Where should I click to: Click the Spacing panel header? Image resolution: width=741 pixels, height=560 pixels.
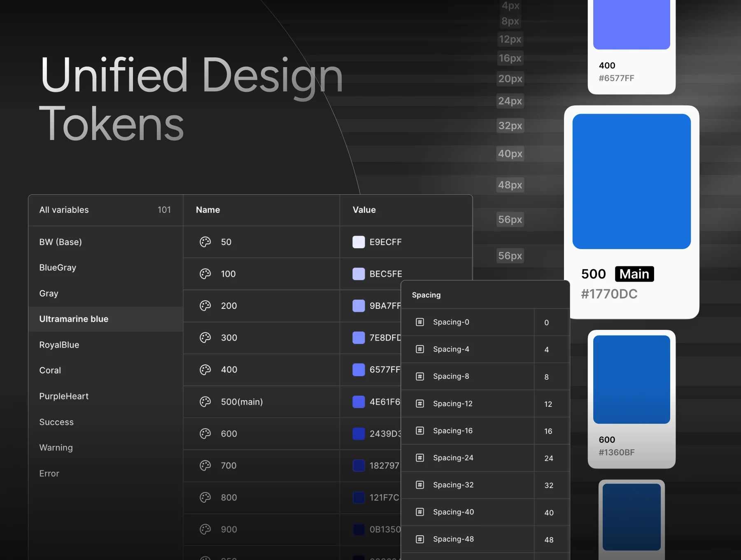click(485, 295)
